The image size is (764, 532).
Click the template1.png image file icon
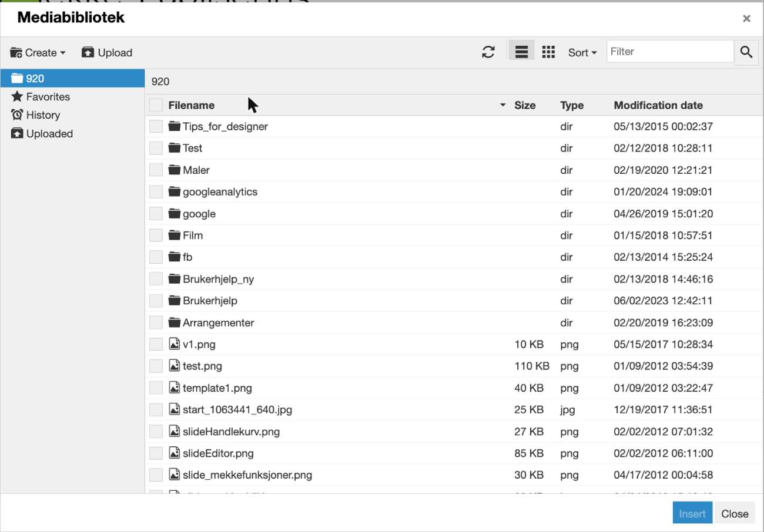pyautogui.click(x=174, y=388)
